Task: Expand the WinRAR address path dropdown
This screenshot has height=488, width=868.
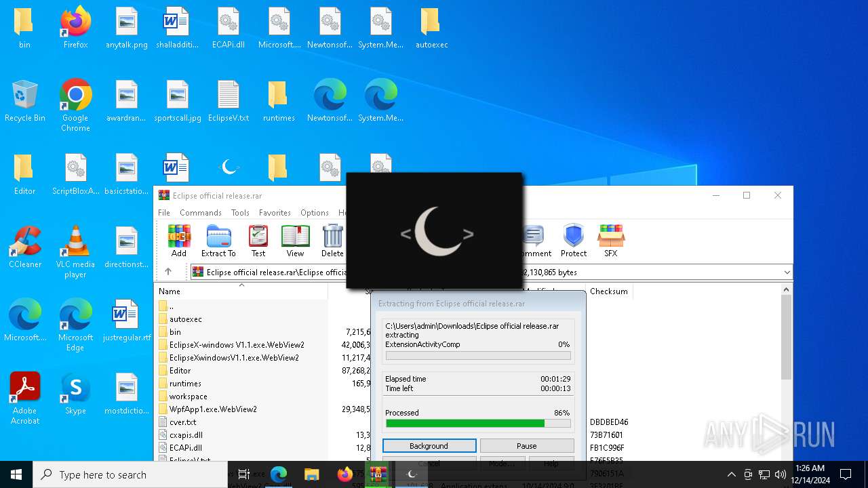Action: [787, 272]
